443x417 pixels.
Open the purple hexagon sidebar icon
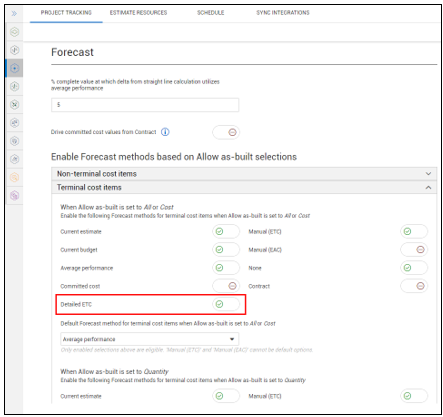pos(15,195)
